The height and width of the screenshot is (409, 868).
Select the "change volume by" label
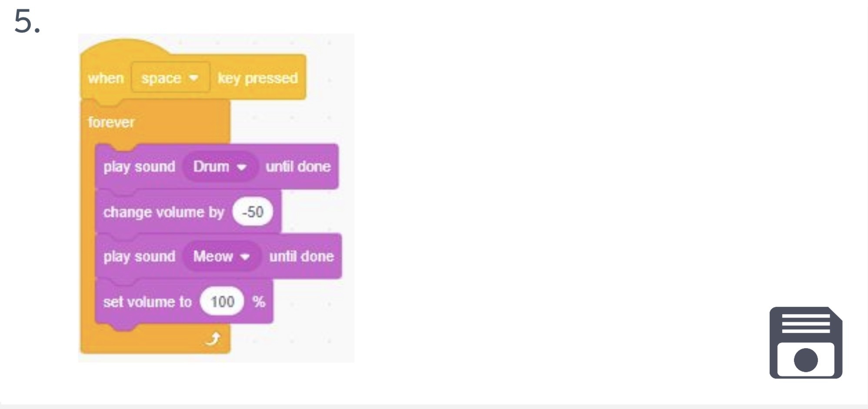[x=164, y=212]
